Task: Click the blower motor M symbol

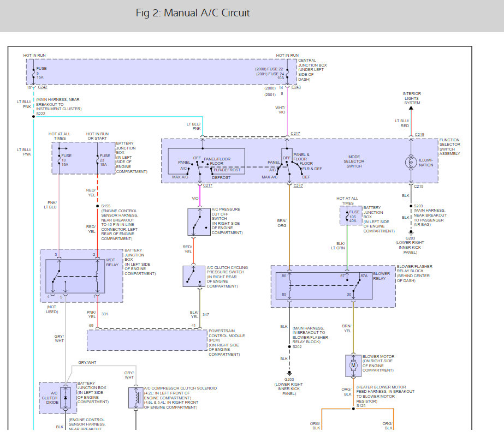Action: (x=352, y=366)
